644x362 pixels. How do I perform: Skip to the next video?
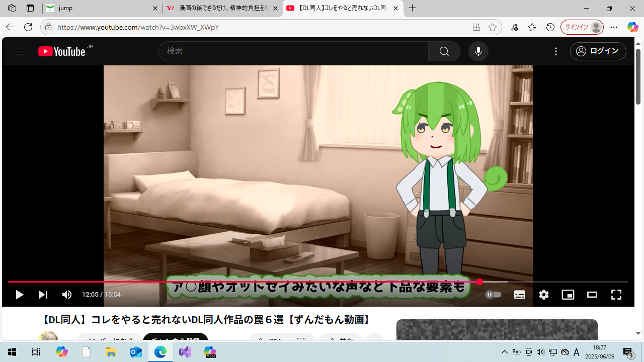[43, 295]
